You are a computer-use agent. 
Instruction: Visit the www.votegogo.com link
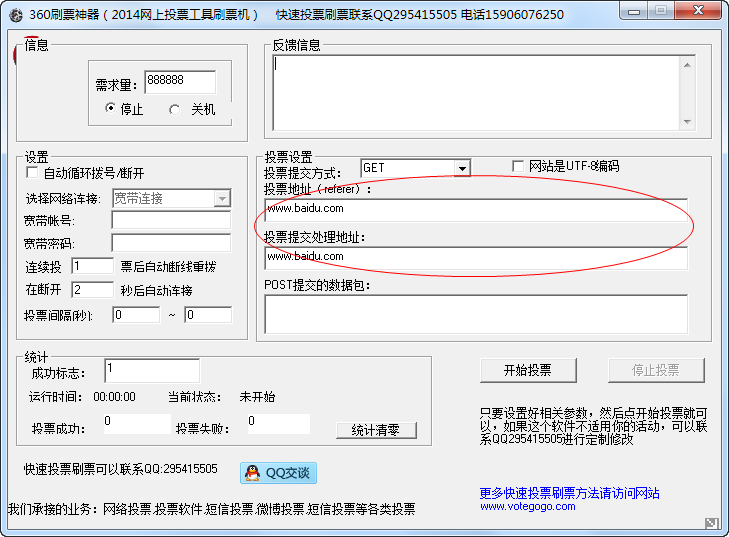point(528,507)
